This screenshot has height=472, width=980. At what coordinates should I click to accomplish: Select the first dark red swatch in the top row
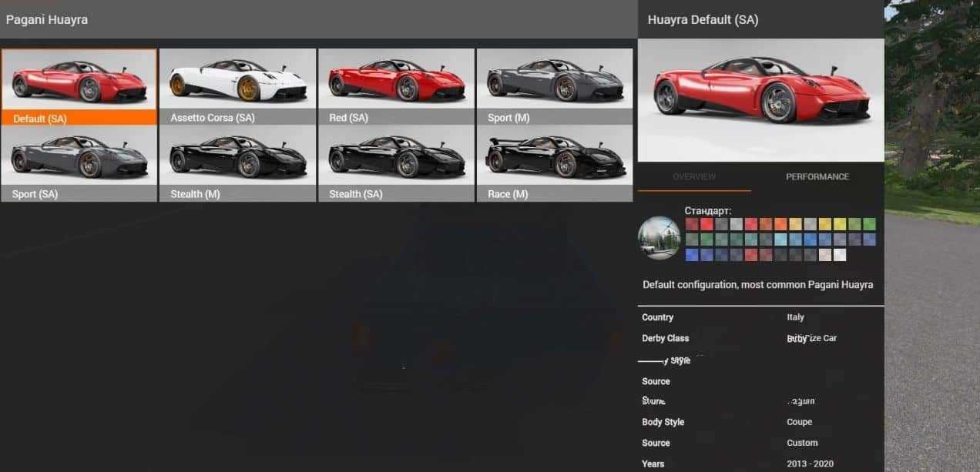(692, 224)
